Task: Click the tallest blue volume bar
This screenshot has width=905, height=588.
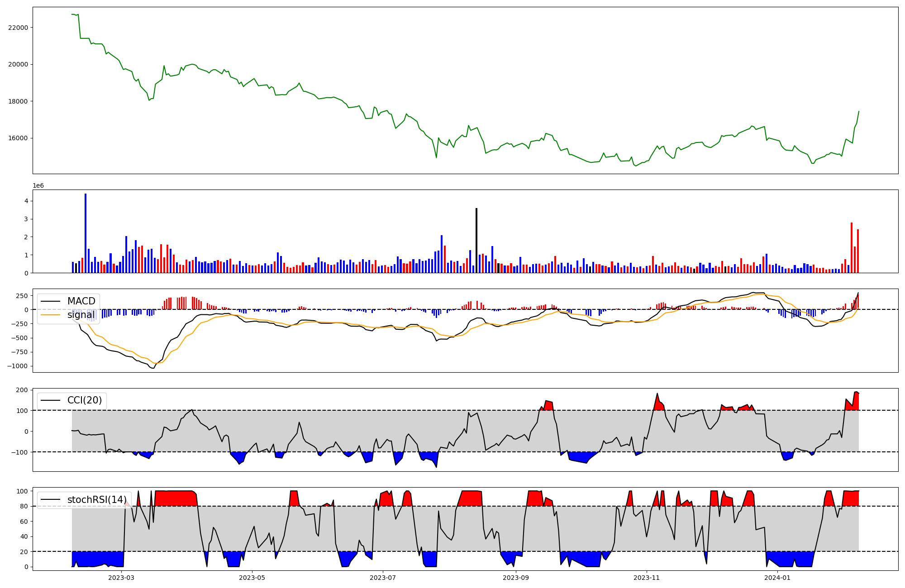Action: (x=86, y=233)
